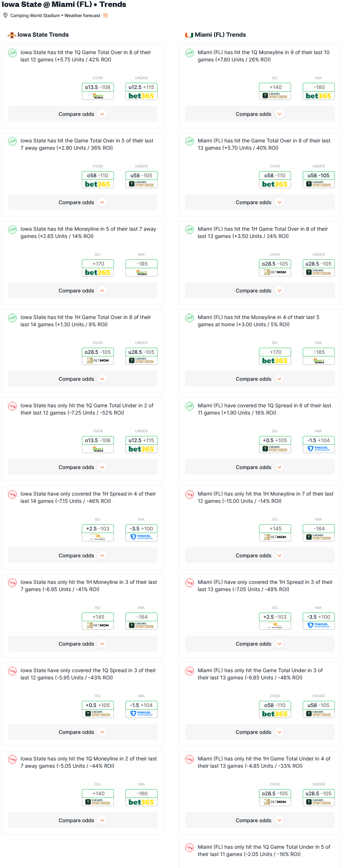This screenshot has height=868, width=342.
Task: Select o58 -110 over odds in Miami Game Total Over card
Action: coord(275,175)
